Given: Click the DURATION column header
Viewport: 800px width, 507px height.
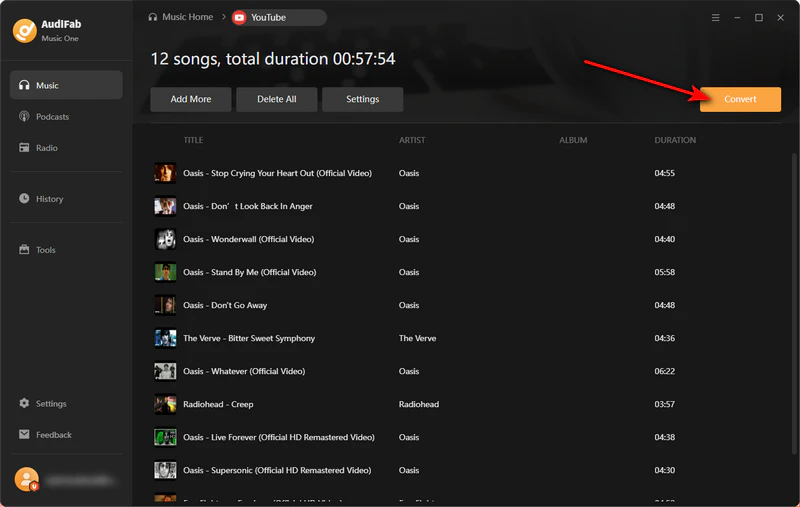Looking at the screenshot, I should pyautogui.click(x=675, y=140).
